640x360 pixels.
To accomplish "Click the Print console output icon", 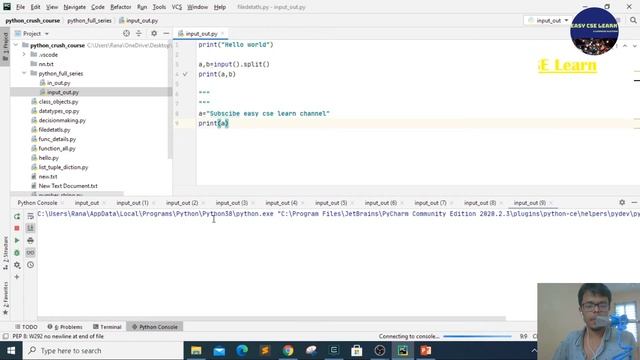I will [30, 240].
